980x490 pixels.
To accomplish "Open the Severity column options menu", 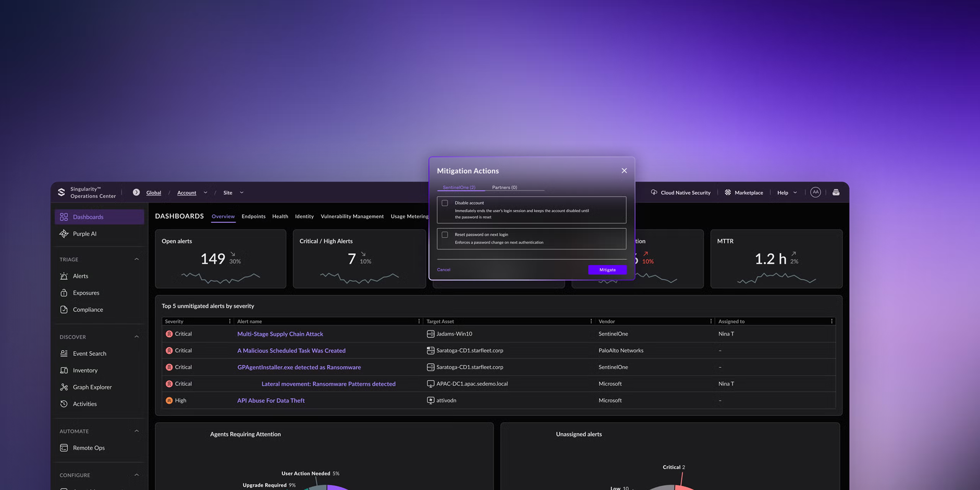I will tap(230, 321).
